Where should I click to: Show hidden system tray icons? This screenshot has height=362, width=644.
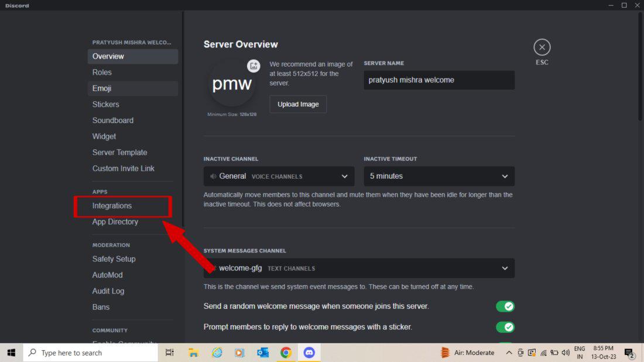pos(508,353)
